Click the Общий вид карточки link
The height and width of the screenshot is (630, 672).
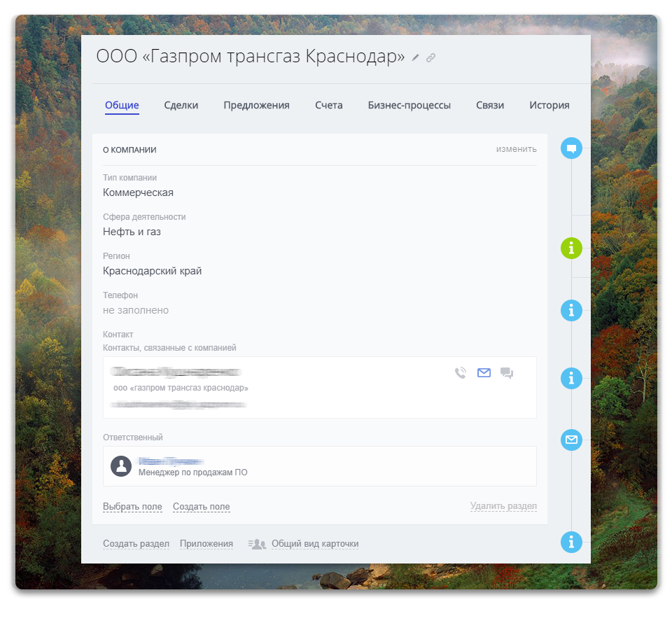(x=316, y=544)
